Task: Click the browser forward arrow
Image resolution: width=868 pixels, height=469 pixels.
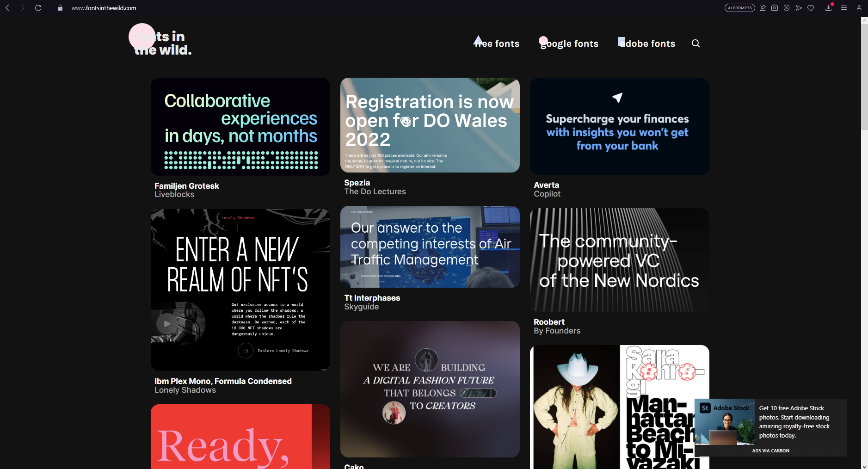Action: pos(22,8)
